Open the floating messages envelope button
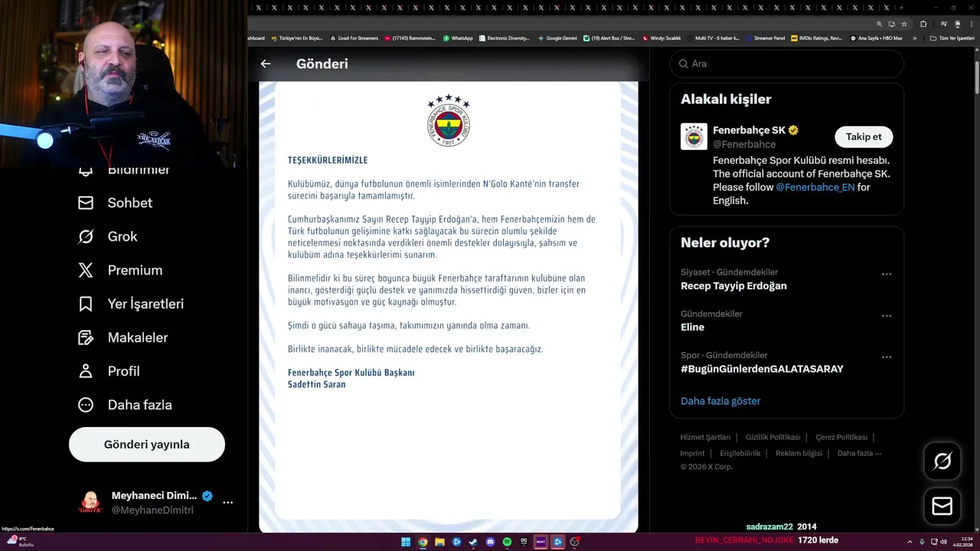 pyautogui.click(x=942, y=507)
